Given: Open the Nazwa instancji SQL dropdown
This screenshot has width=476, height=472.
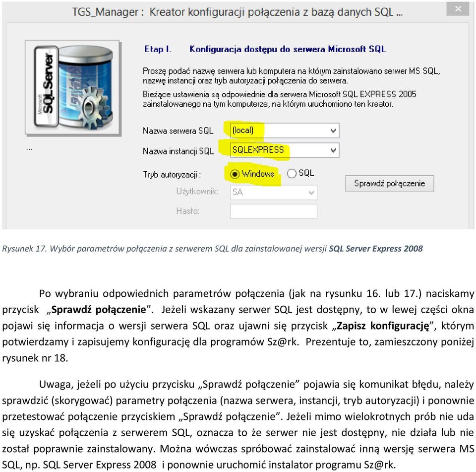Looking at the screenshot, I should point(333,150).
